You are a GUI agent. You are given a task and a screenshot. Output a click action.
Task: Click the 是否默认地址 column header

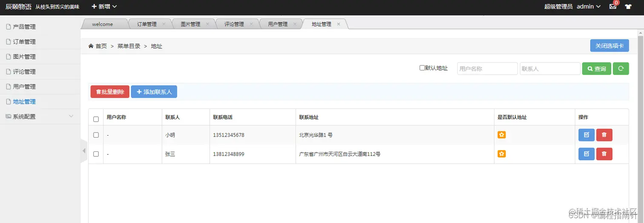(512, 117)
